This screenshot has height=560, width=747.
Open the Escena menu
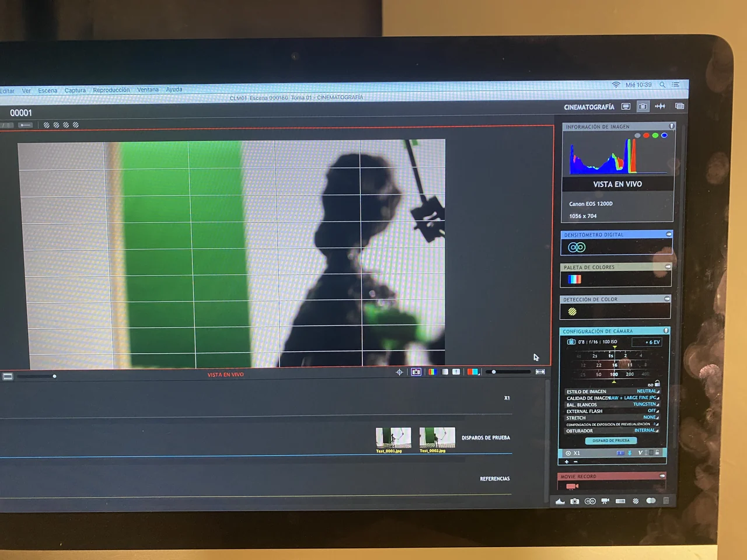click(48, 90)
